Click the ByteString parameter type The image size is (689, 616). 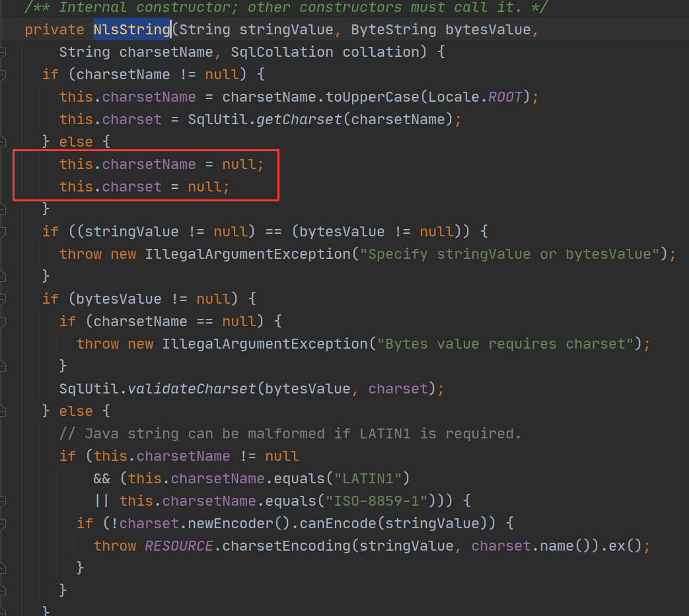point(393,30)
